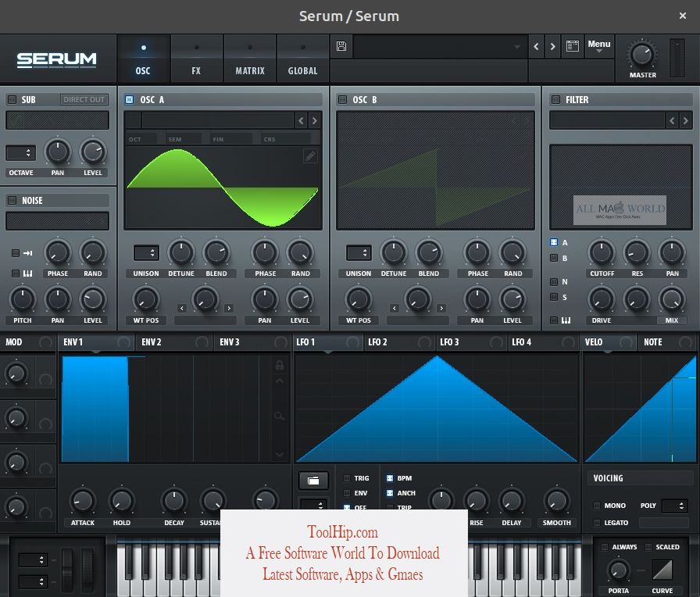Image resolution: width=700 pixels, height=597 pixels.
Task: Select previous filter type arrow
Action: coord(673,120)
